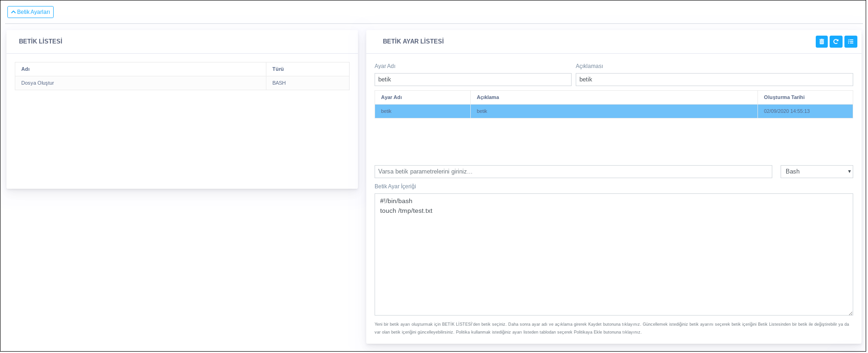Select Dosya Oluştur in the script list

(38, 83)
